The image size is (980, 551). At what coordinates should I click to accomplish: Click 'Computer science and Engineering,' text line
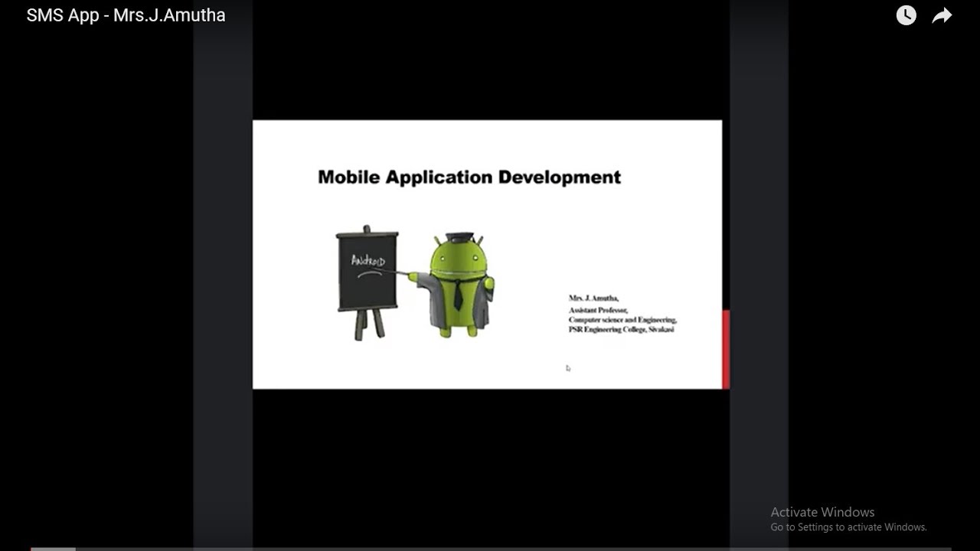(x=622, y=320)
